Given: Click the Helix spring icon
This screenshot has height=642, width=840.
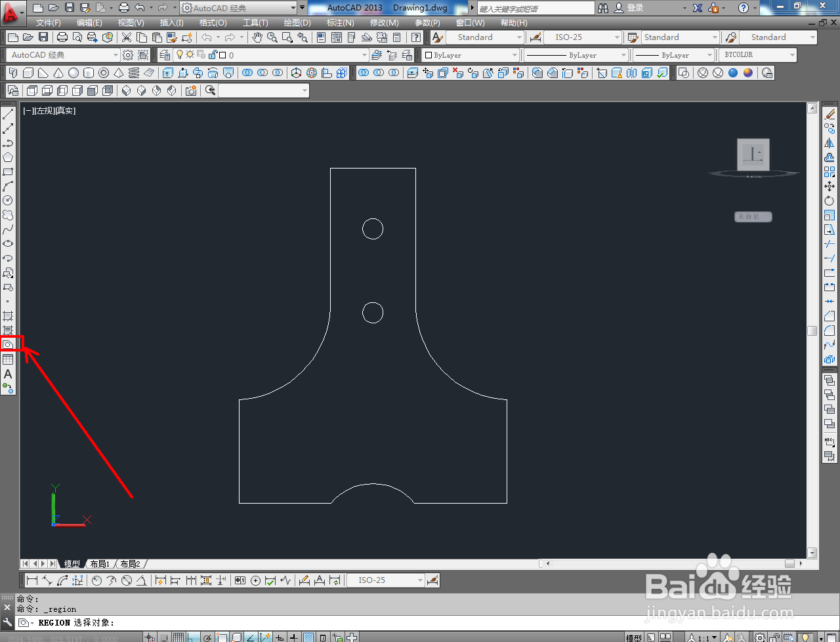Looking at the screenshot, I should point(134,73).
